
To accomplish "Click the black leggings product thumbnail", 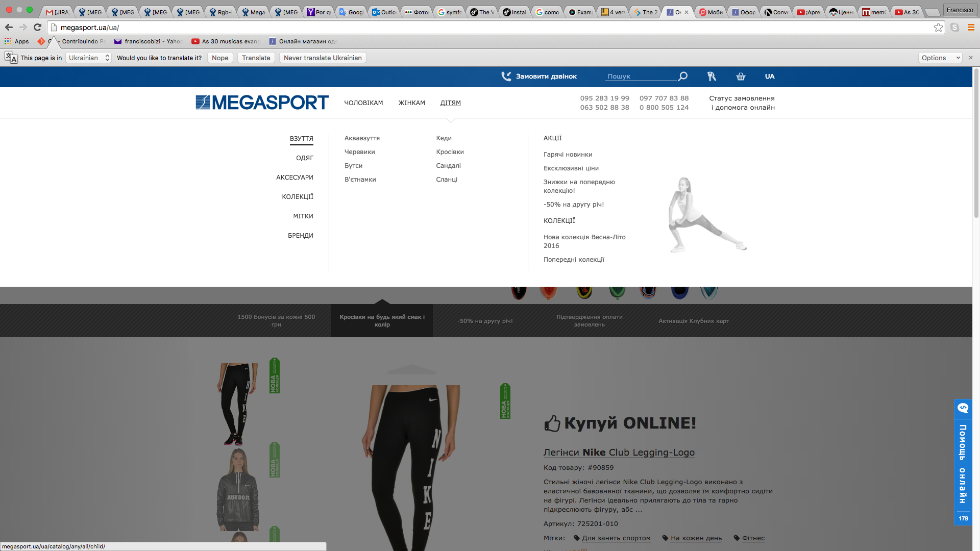I will point(237,403).
